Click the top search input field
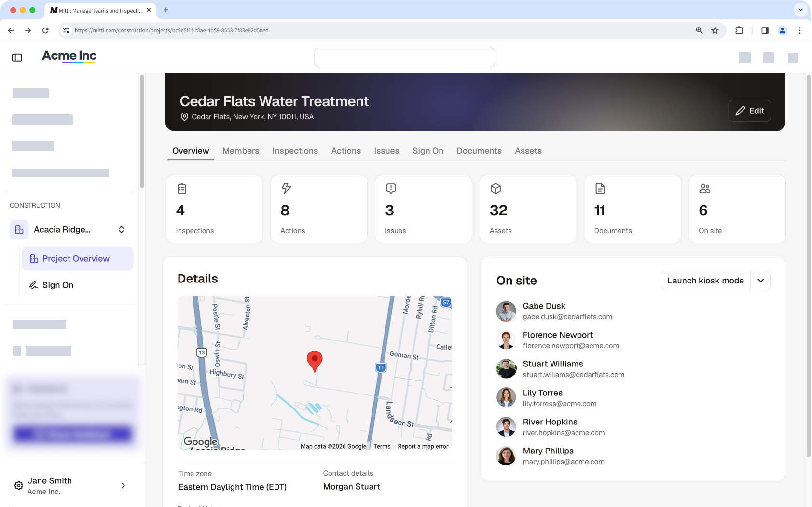 tap(405, 57)
